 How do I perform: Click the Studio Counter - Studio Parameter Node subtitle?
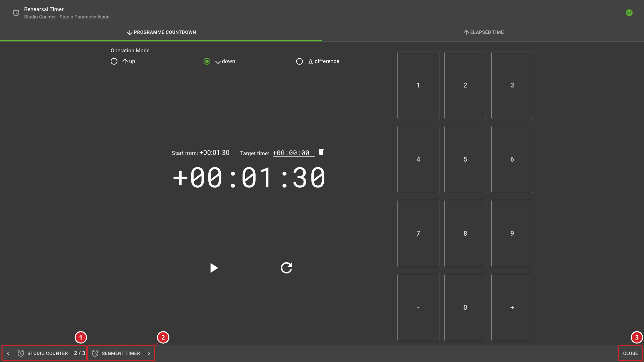pos(67,17)
